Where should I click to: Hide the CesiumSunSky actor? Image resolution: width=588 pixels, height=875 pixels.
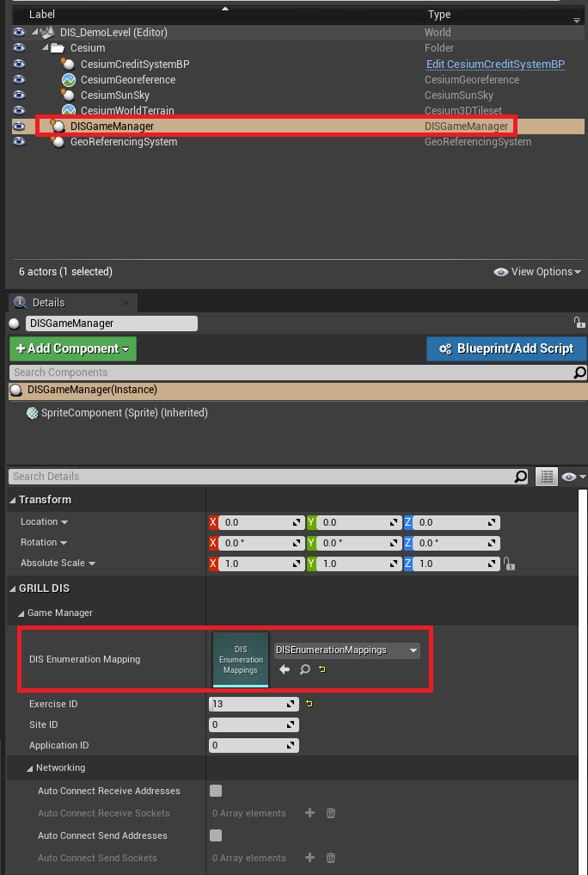pyautogui.click(x=19, y=95)
